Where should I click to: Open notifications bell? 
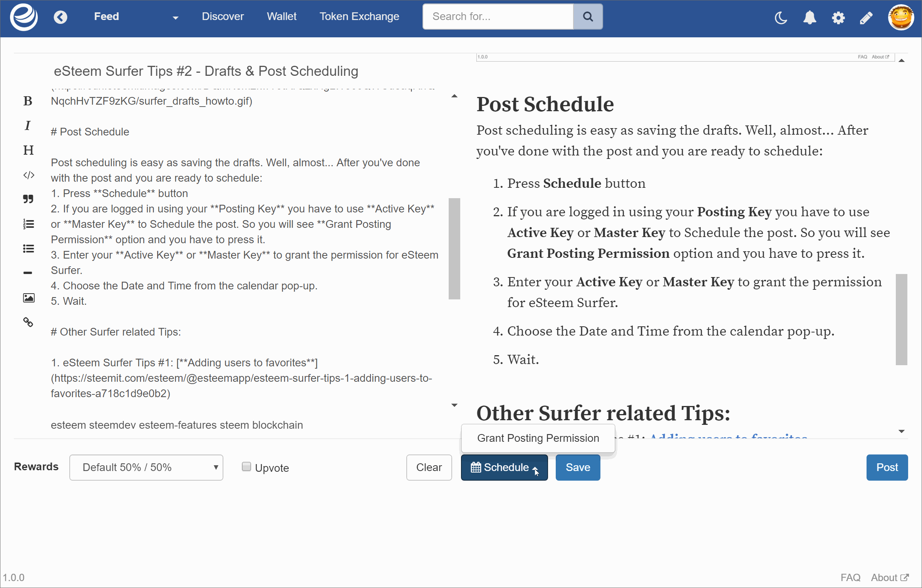(x=810, y=18)
